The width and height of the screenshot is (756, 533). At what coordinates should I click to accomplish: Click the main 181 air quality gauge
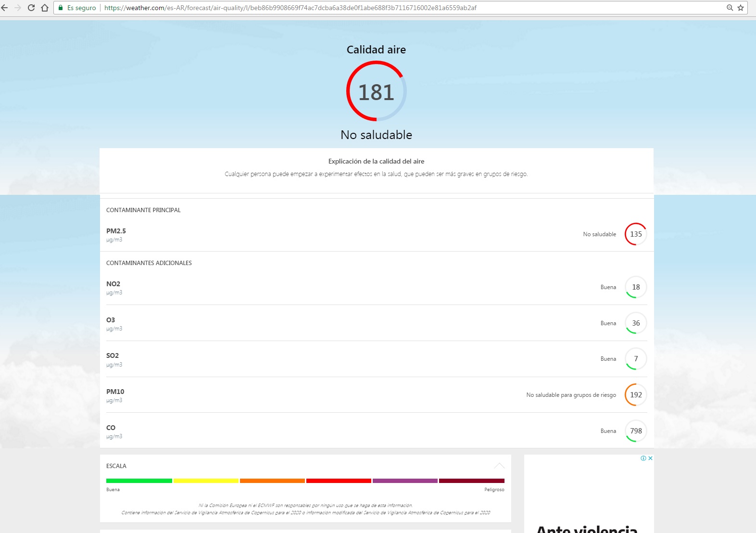click(376, 91)
